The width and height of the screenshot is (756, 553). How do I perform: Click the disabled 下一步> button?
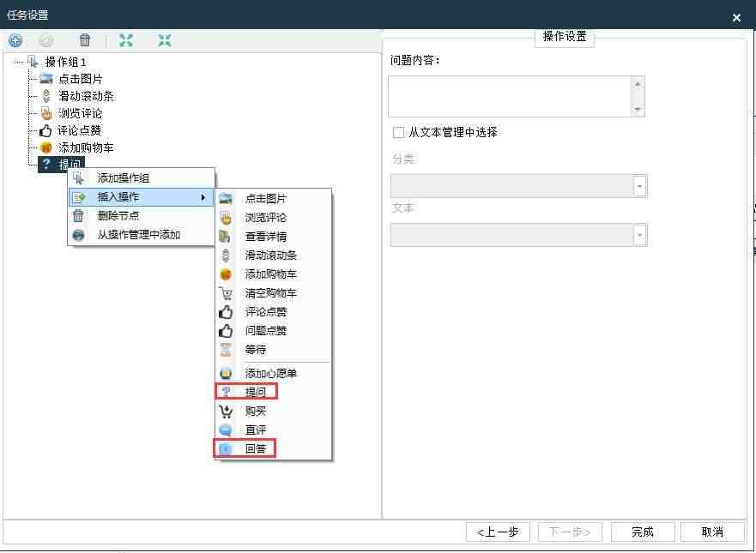click(570, 532)
